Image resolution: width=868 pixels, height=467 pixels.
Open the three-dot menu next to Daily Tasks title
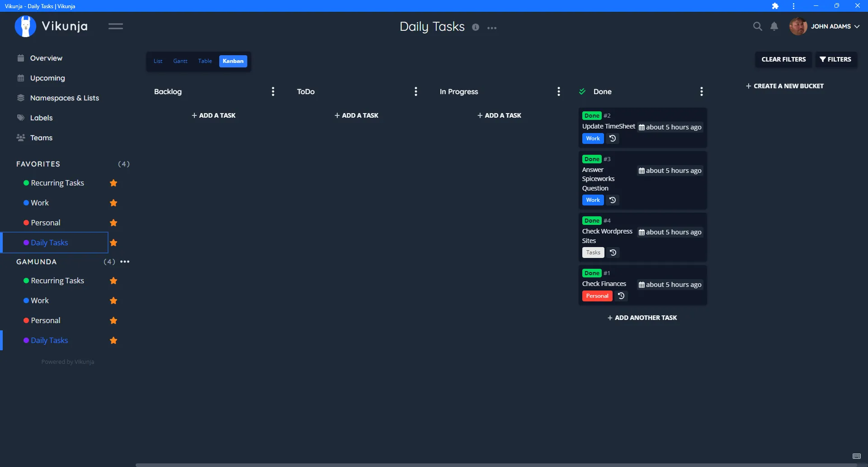pos(492,28)
